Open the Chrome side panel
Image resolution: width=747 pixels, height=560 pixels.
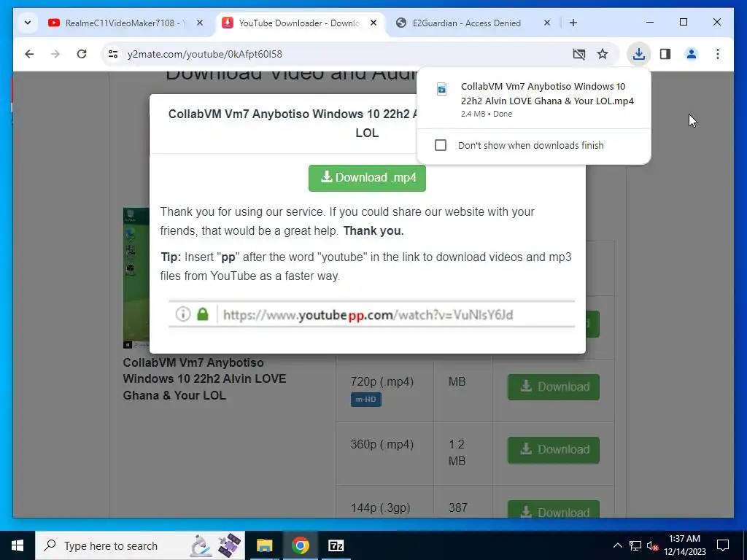(665, 54)
